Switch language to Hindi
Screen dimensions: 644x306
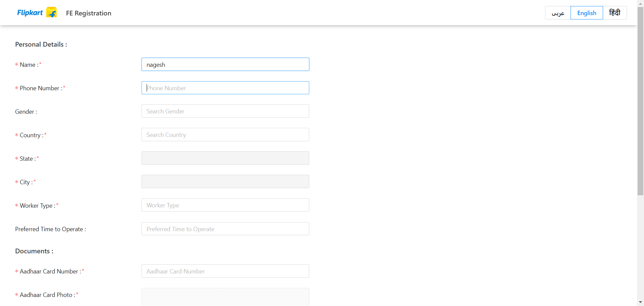(614, 13)
